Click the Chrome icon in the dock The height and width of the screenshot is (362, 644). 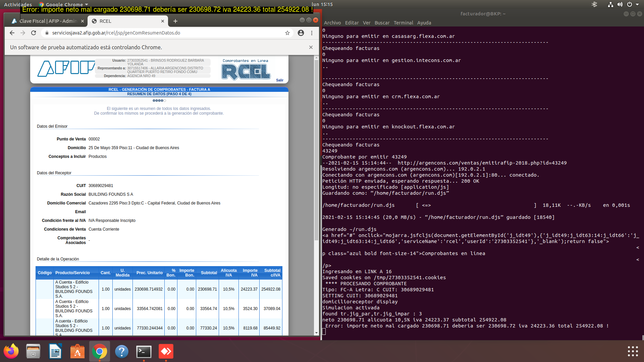click(100, 351)
